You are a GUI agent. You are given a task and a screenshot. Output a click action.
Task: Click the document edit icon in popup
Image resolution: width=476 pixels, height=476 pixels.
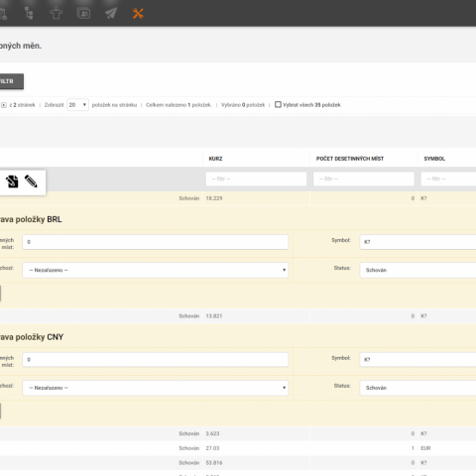(12, 181)
